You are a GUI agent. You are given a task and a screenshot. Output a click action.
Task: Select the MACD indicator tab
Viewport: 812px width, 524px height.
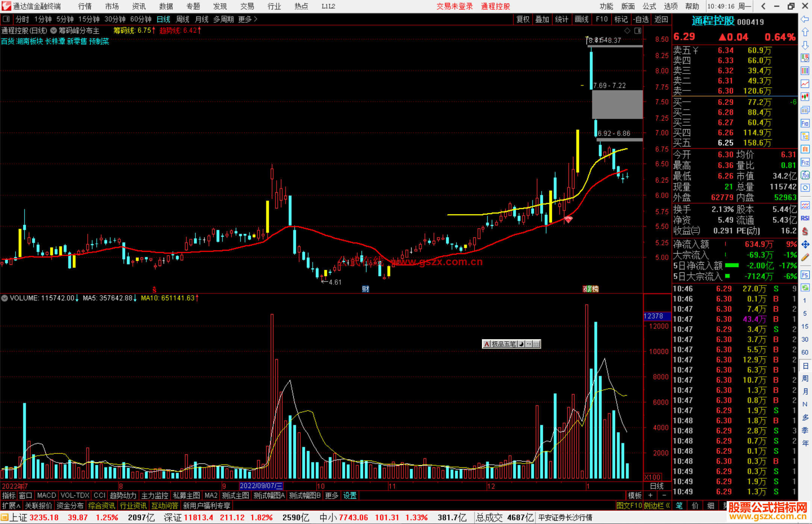(46, 495)
